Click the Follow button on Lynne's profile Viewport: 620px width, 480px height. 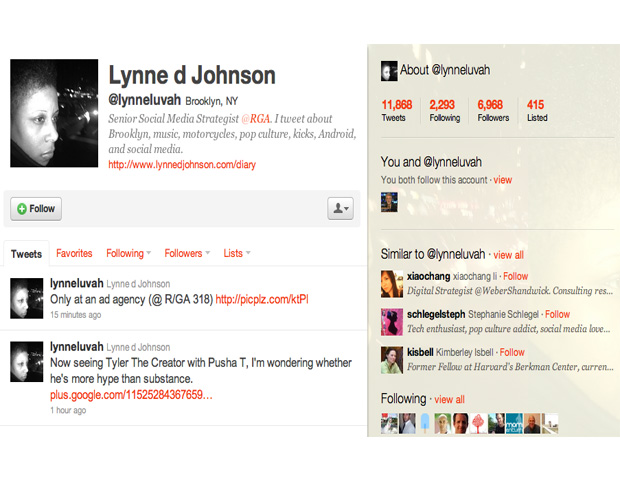(36, 209)
